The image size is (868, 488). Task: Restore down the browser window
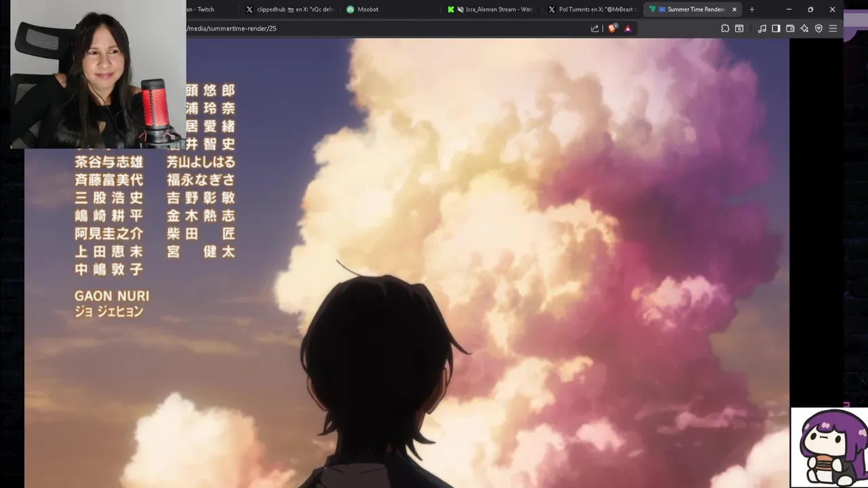(810, 9)
